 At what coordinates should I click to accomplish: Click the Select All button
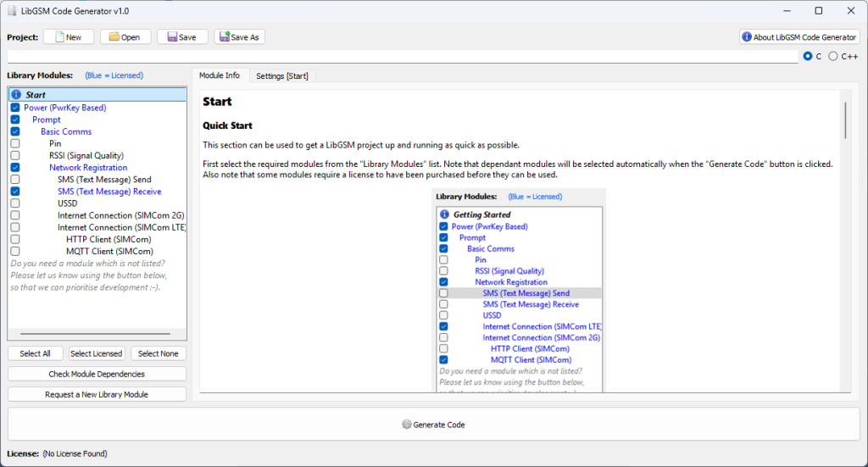[x=35, y=353]
